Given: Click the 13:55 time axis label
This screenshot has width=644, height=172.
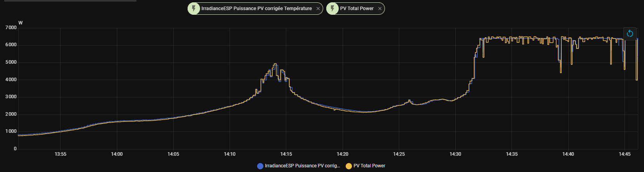Looking at the screenshot, I should click(x=61, y=154).
